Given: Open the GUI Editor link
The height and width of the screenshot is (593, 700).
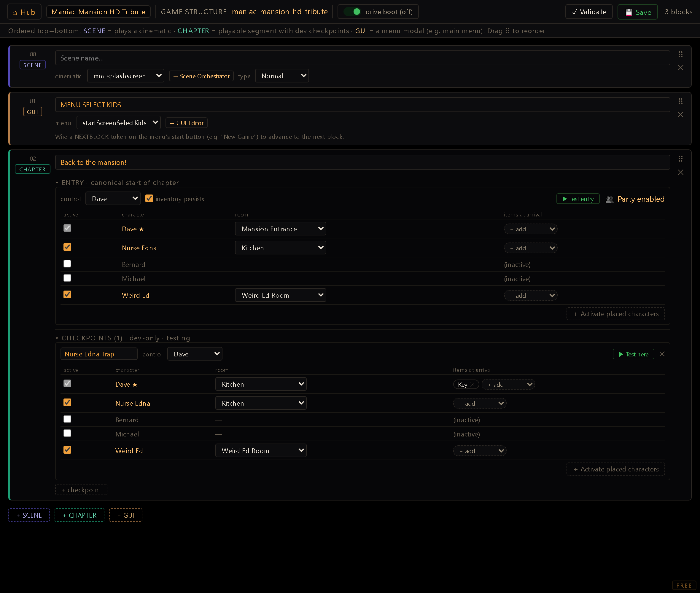Looking at the screenshot, I should click(x=186, y=123).
